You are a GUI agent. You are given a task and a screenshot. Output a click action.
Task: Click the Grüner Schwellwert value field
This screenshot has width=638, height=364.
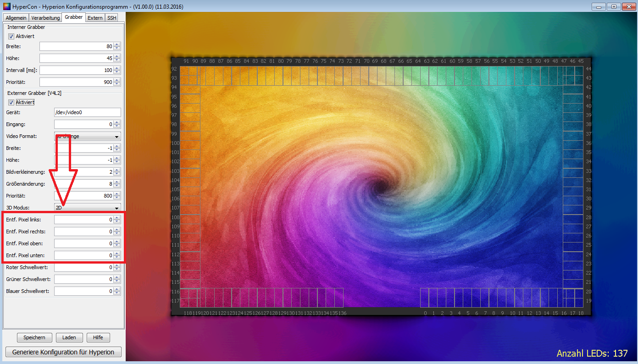tap(83, 279)
